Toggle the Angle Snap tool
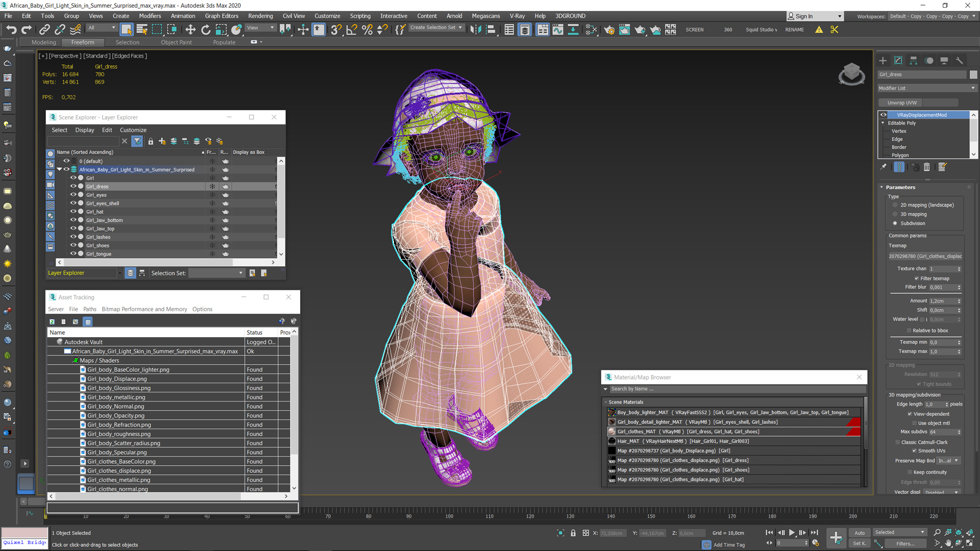Screen dimensions: 980x551 [351, 30]
